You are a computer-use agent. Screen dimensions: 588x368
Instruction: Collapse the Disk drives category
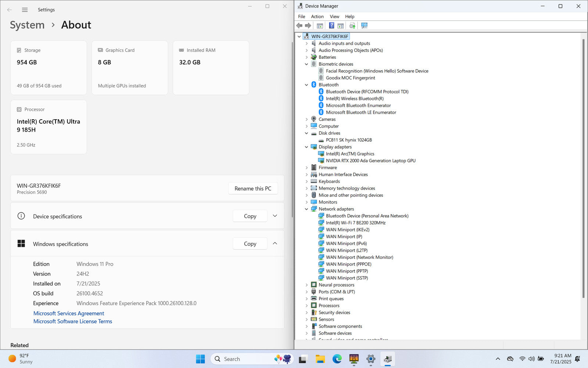point(306,133)
